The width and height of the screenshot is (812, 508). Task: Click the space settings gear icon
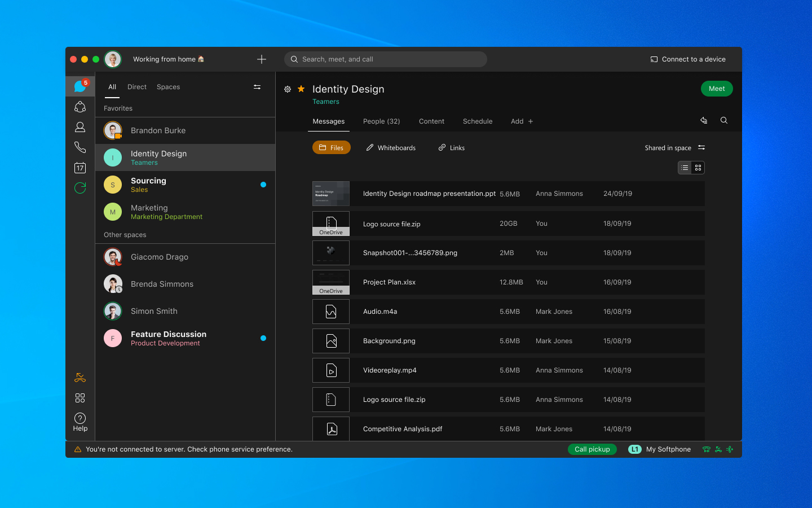[288, 89]
